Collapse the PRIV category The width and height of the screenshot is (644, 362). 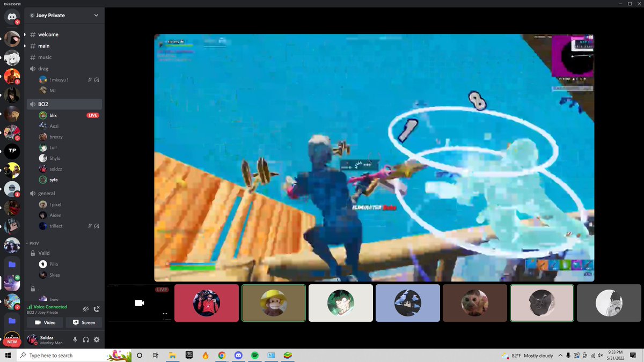33,243
